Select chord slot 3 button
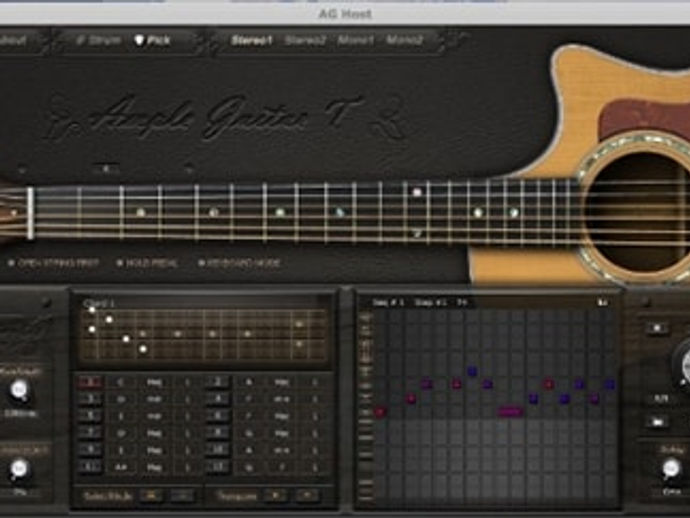The image size is (690, 518). pyautogui.click(x=90, y=399)
